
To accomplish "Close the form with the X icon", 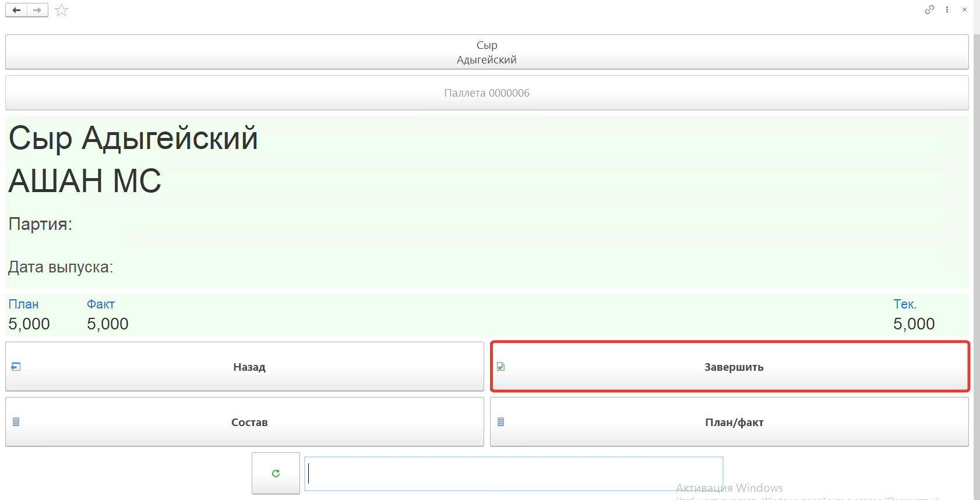I will click(x=964, y=10).
